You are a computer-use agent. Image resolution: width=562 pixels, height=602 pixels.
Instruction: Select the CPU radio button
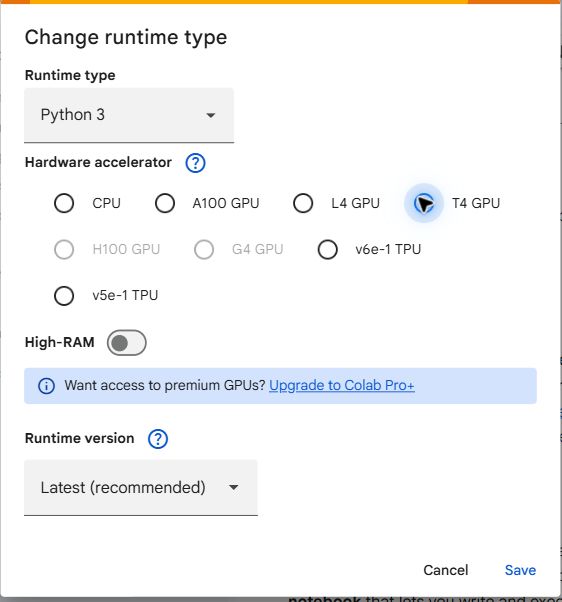pyautogui.click(x=64, y=203)
